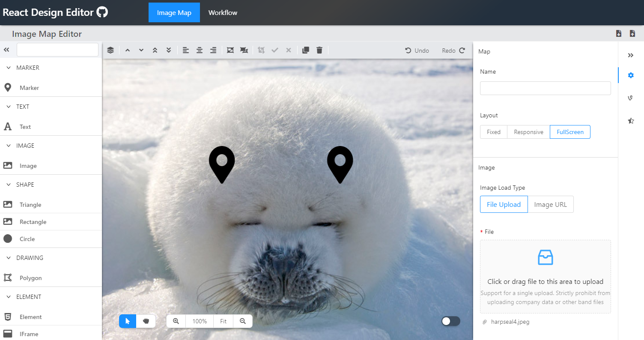The width and height of the screenshot is (644, 340).
Task: Select the Marker tool
Action: click(29, 87)
